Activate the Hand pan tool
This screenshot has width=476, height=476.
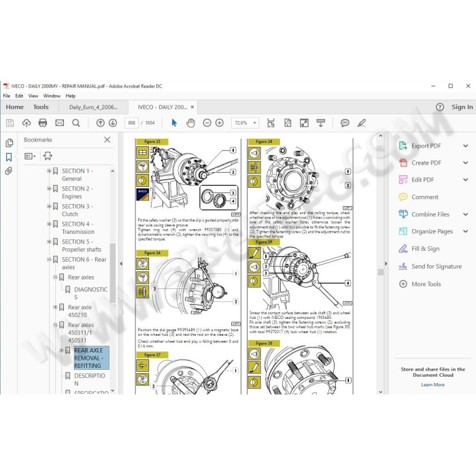[190, 122]
